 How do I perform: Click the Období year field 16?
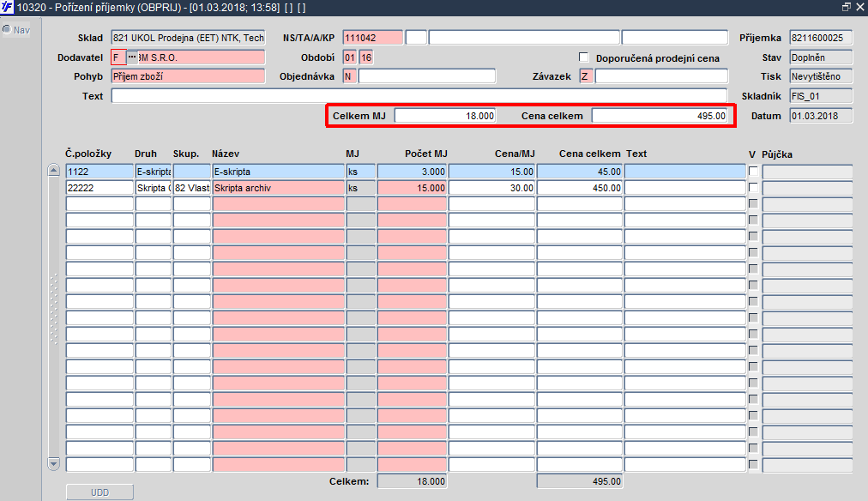pyautogui.click(x=366, y=57)
